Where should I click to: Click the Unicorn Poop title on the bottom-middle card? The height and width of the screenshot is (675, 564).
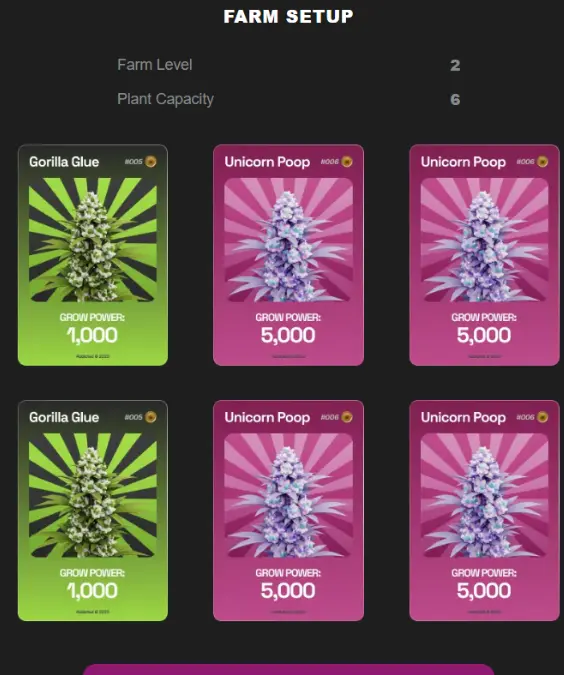[x=267, y=418]
